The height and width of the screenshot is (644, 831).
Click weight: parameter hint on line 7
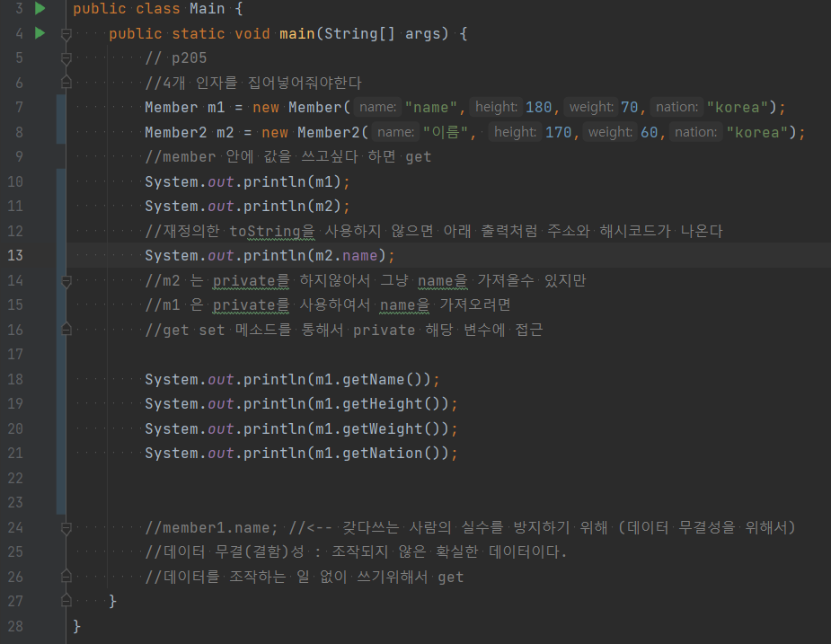590,107
